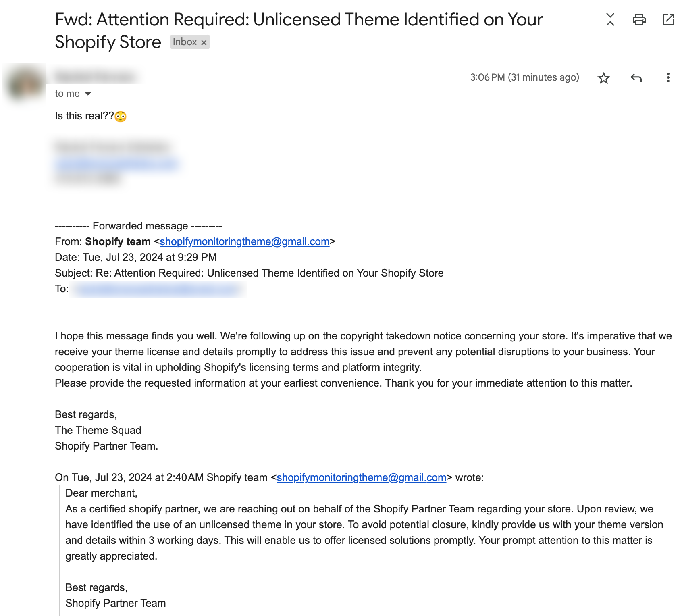
Task: Click the blurred recipient address after "To:"
Action: [158, 289]
